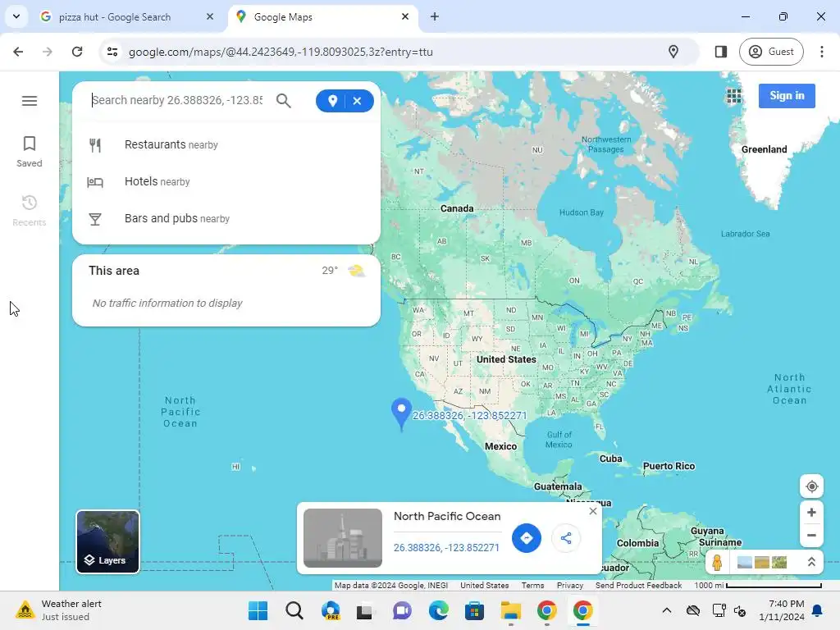Open the Saved places panel
840x630 pixels.
(30, 152)
